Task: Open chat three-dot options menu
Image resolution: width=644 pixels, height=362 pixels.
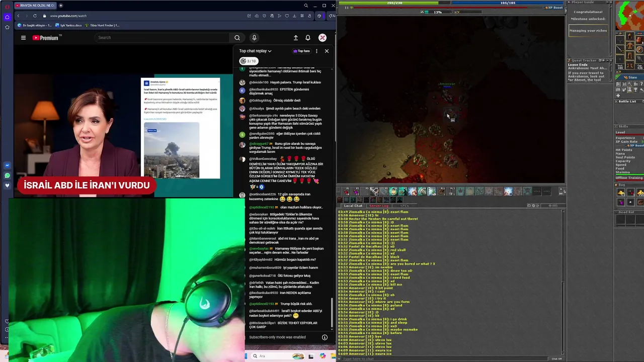Action: (x=316, y=51)
